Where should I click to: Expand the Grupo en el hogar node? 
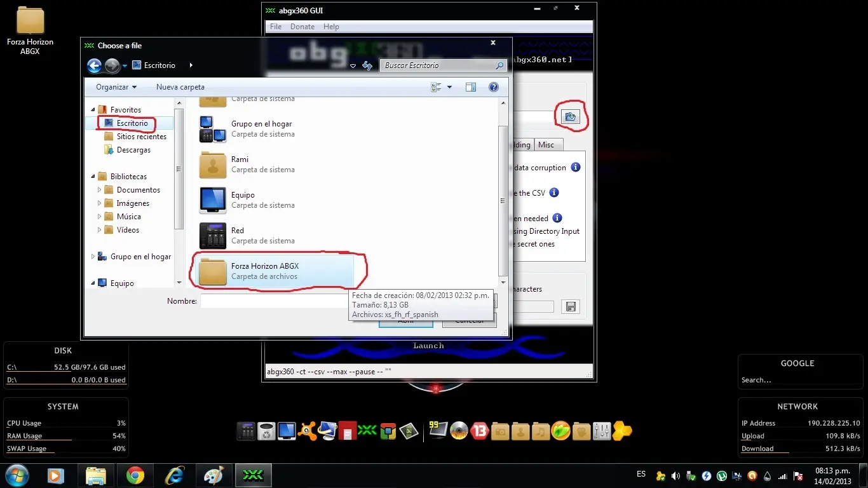pos(93,257)
